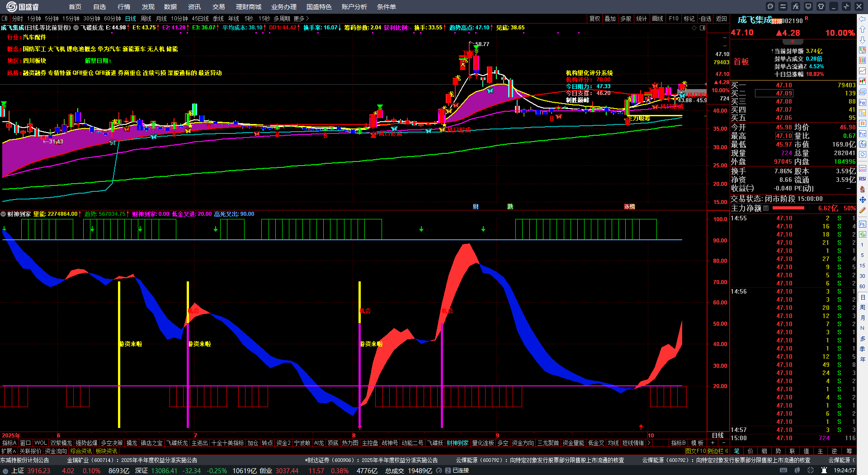
Task: Open 图文F10 company info
Action: (x=695, y=451)
